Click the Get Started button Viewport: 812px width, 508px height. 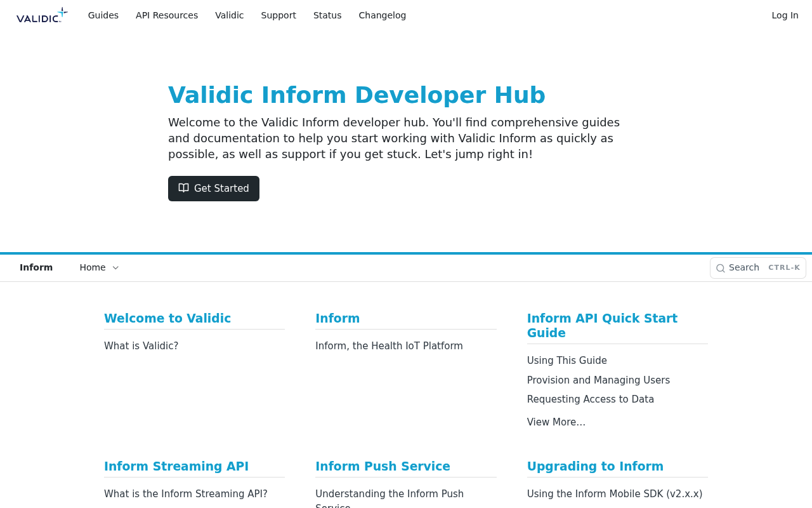pyautogui.click(x=214, y=189)
